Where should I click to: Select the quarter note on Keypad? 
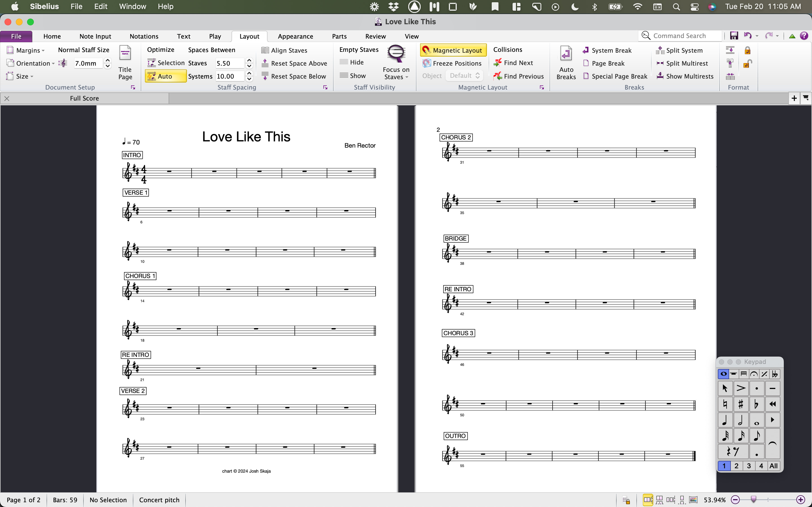pyautogui.click(x=725, y=420)
